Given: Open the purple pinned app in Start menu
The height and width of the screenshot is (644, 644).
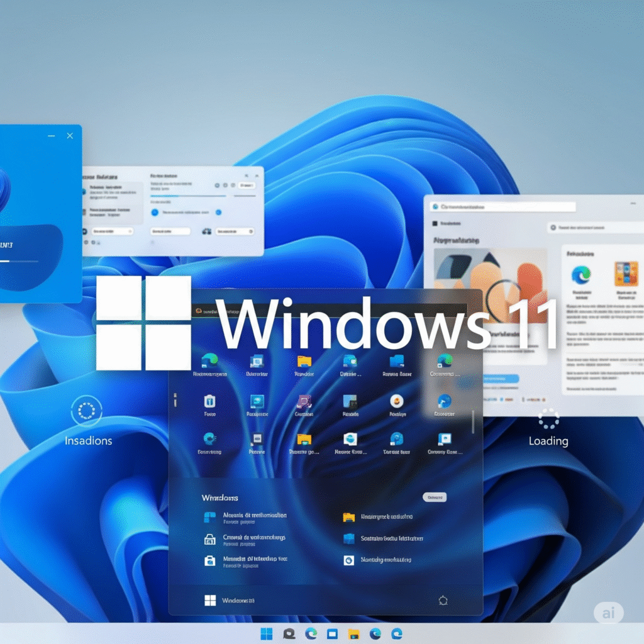Looking at the screenshot, I should (304, 401).
